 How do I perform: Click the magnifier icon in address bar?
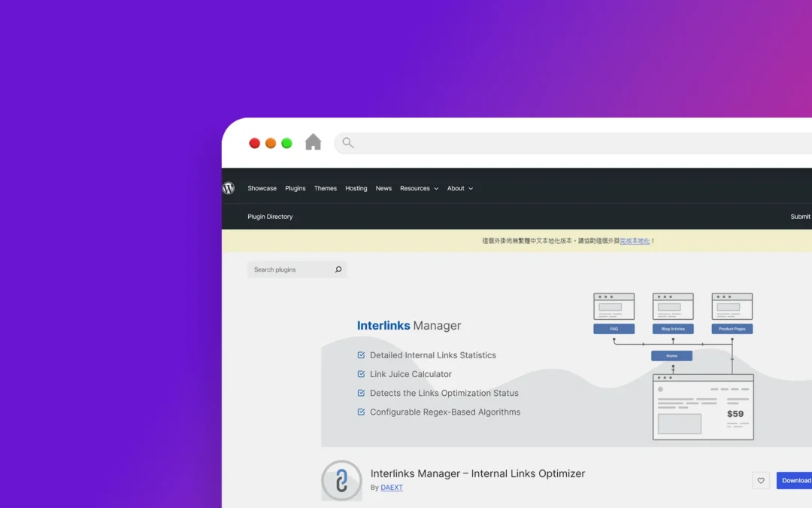coord(348,143)
